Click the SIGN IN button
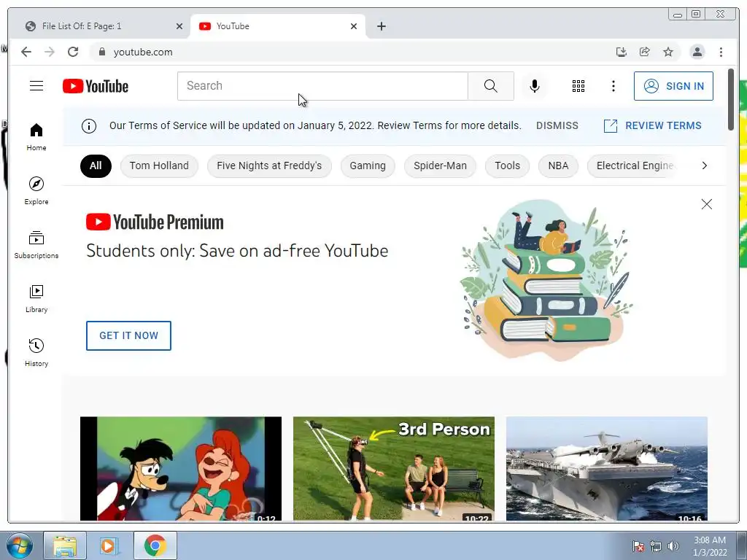 [x=673, y=86]
